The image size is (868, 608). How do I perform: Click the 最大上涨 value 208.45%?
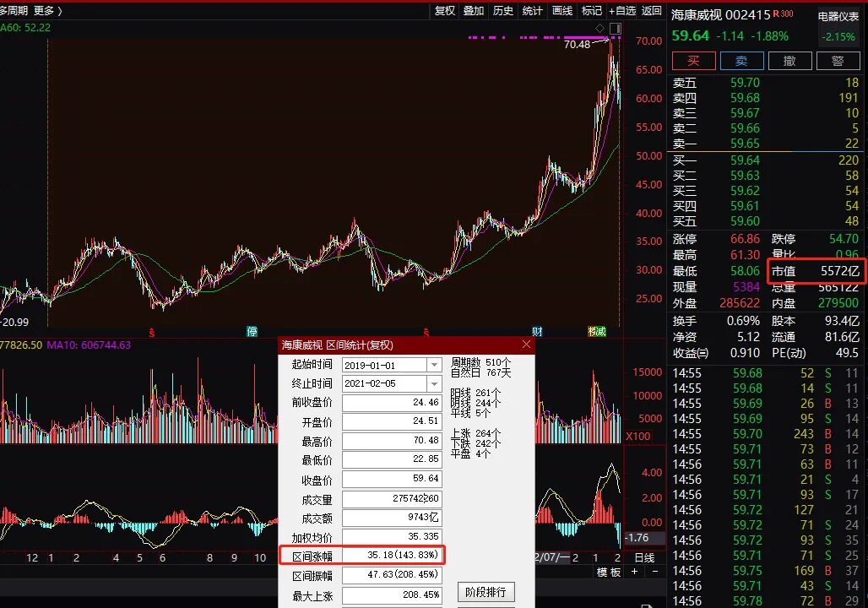392,594
